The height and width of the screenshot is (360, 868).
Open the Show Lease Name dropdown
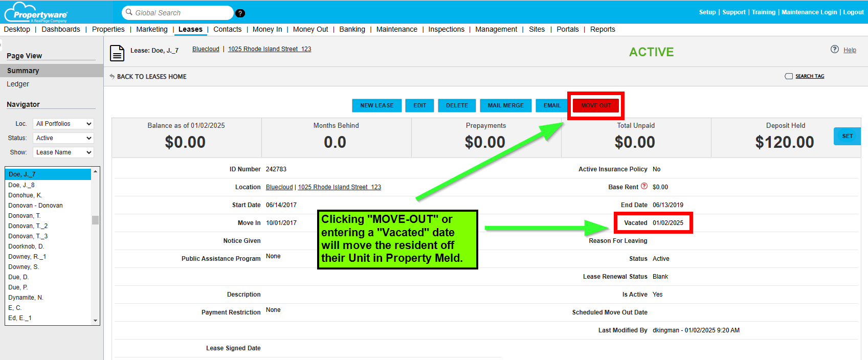(63, 152)
